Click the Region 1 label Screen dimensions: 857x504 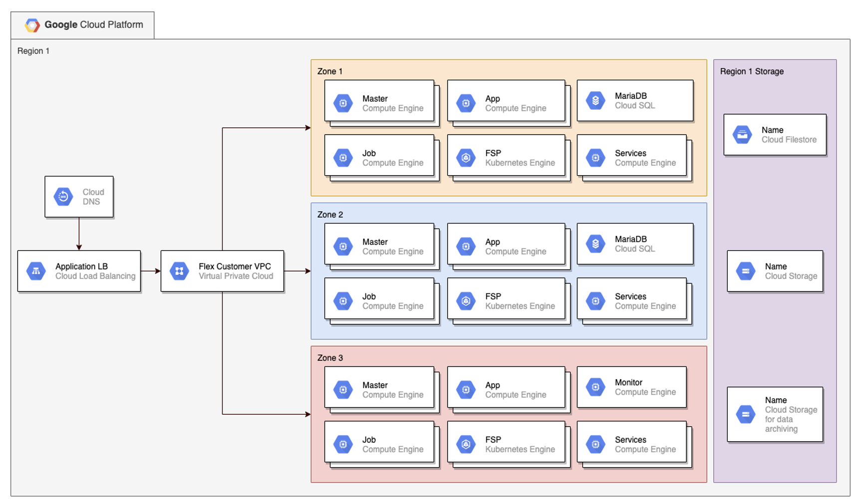coord(33,51)
